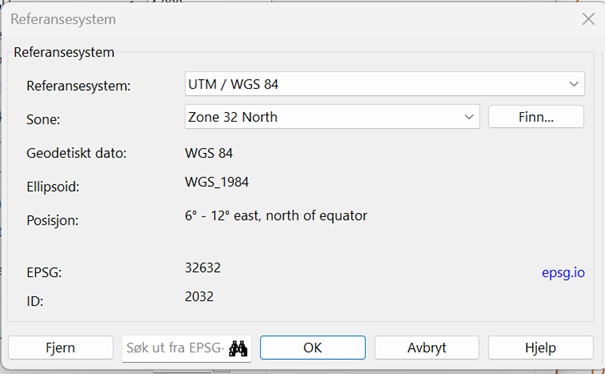Click the ID value 2032
Viewport: 605px width, 374px height.
pyautogui.click(x=199, y=296)
